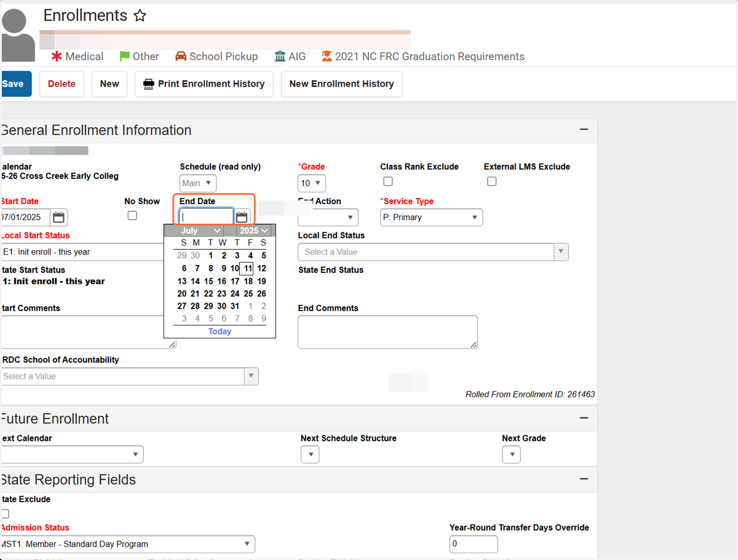Click the End Date calendar icon
Image resolution: width=738 pixels, height=560 pixels.
coord(242,217)
